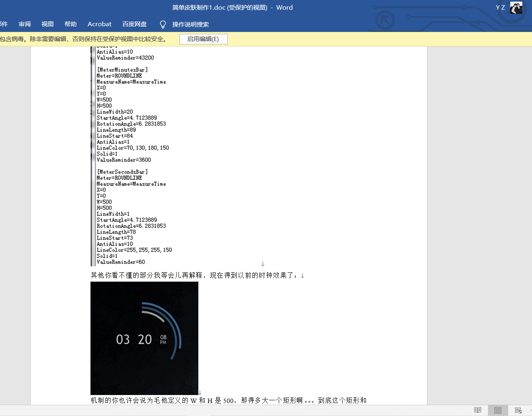Click the 启用编辑(E) button
This screenshot has height=416, width=532.
tap(203, 39)
